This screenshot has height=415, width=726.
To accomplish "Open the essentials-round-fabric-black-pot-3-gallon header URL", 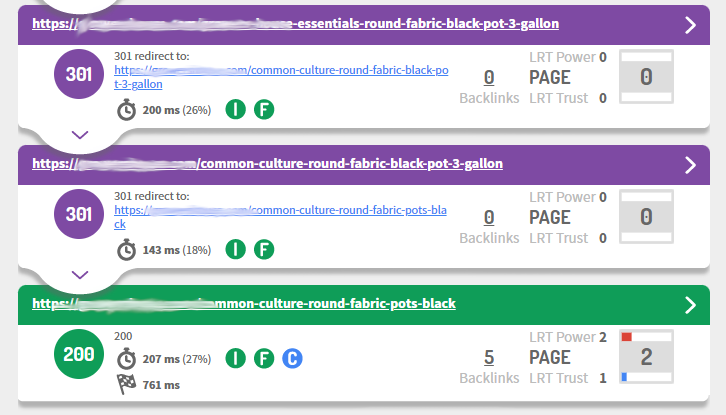I will pyautogui.click(x=295, y=23).
